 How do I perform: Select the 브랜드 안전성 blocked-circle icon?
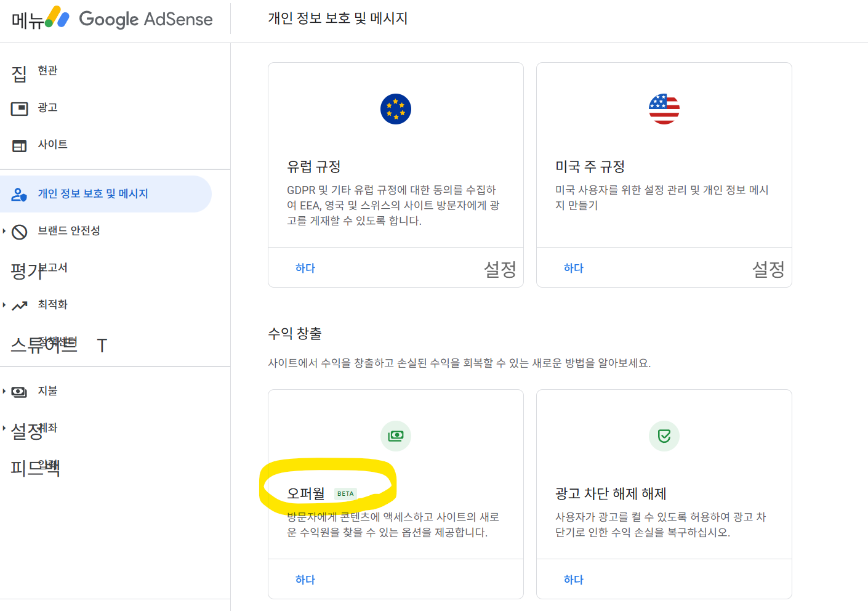(19, 231)
